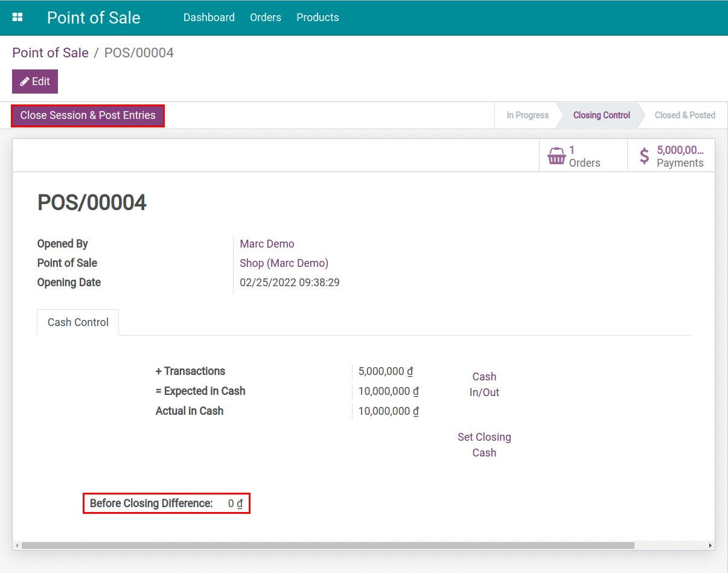This screenshot has height=573, width=728.
Task: Open the apps grid menu icon
Action: pos(18,18)
